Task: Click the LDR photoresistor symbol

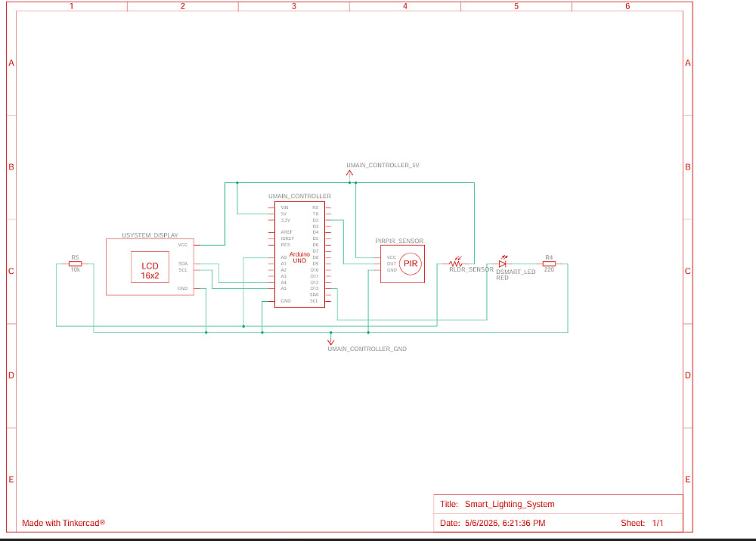Action: pyautogui.click(x=456, y=263)
